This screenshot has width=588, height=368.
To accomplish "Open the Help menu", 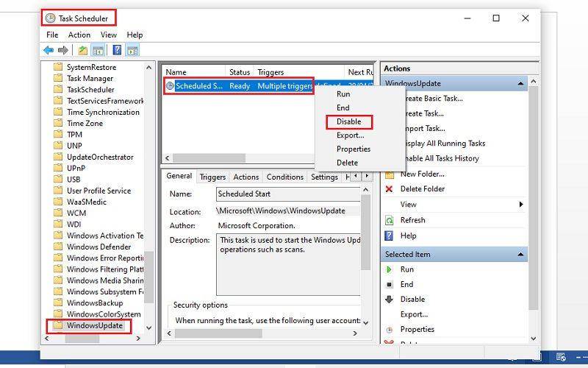I will [x=135, y=35].
